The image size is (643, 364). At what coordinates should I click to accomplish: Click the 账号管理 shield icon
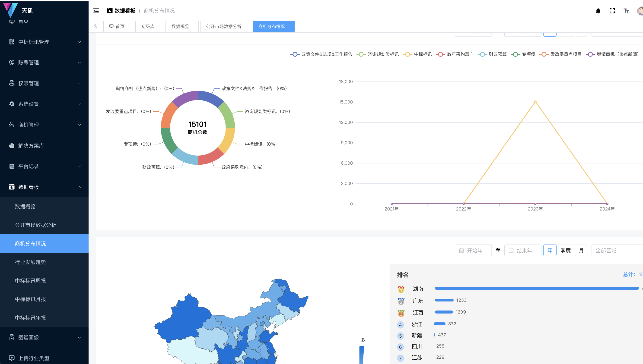[12, 63]
